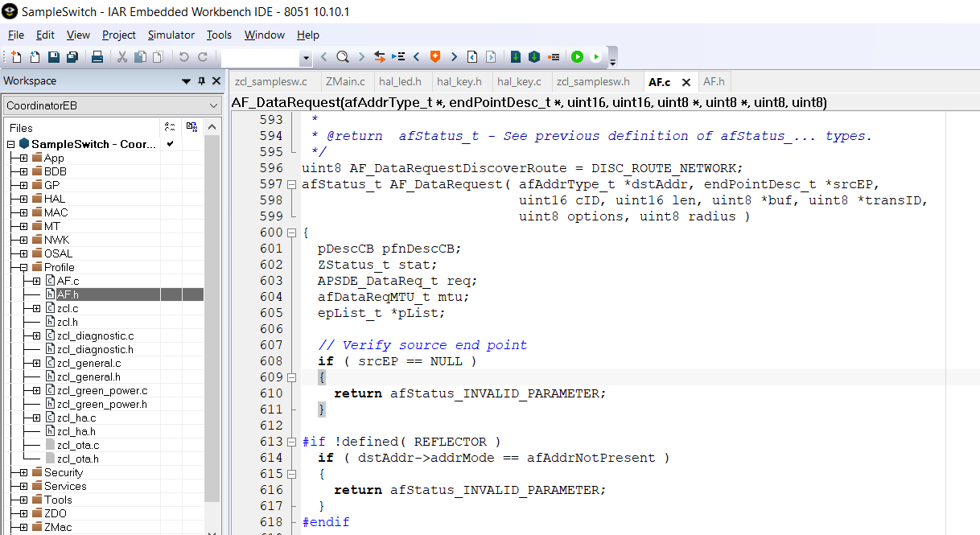
Task: Open the File menu
Action: 16,35
